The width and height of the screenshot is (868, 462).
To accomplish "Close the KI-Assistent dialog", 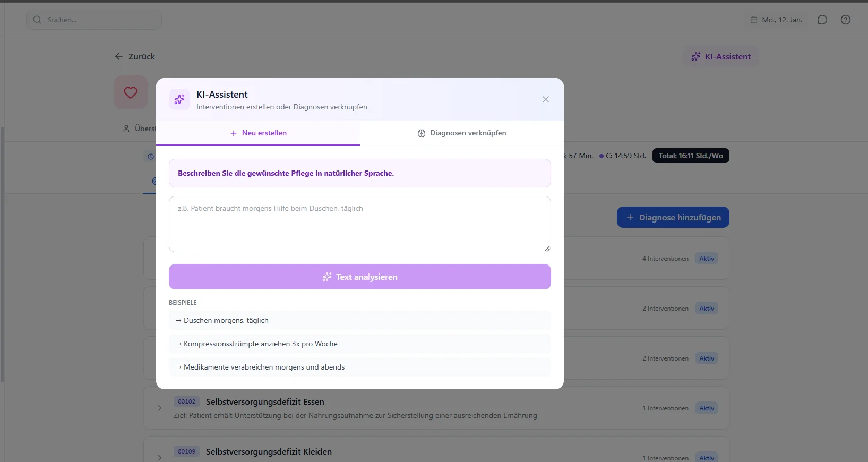I will pyautogui.click(x=545, y=99).
